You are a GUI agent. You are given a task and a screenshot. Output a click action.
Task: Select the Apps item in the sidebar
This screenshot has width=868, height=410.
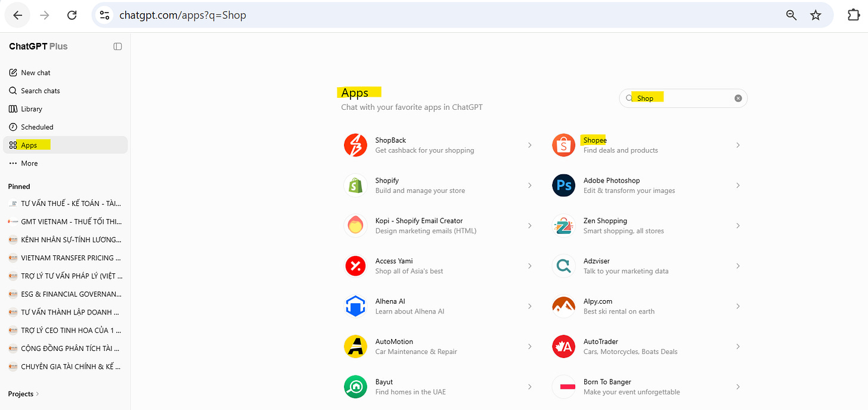[66, 145]
